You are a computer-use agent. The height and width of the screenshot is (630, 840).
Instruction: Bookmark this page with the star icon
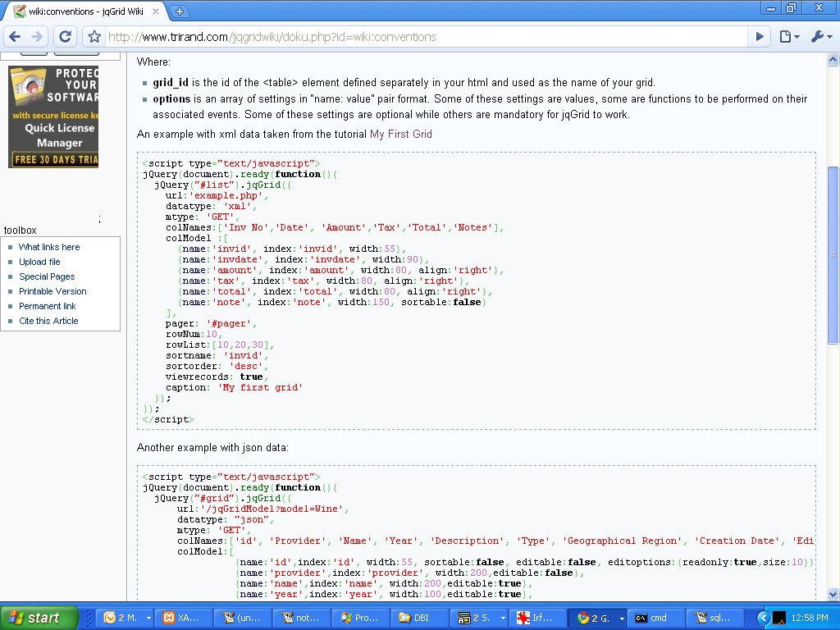click(94, 36)
